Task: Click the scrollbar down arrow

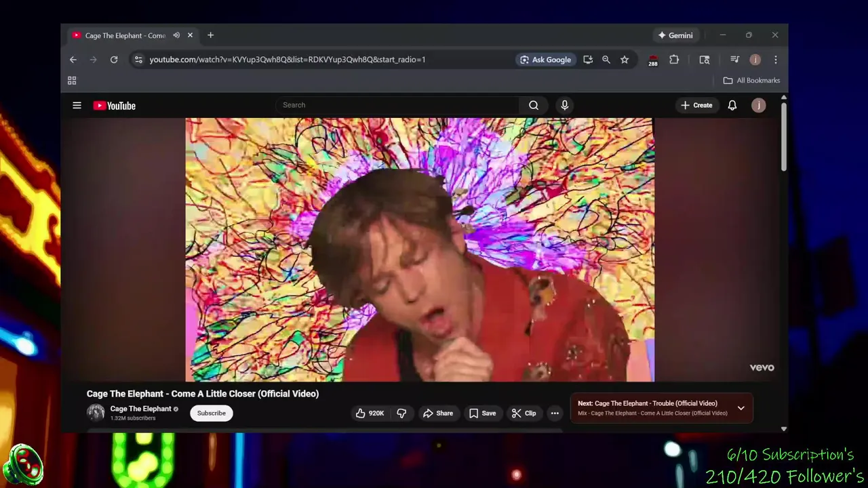Action: (x=784, y=428)
